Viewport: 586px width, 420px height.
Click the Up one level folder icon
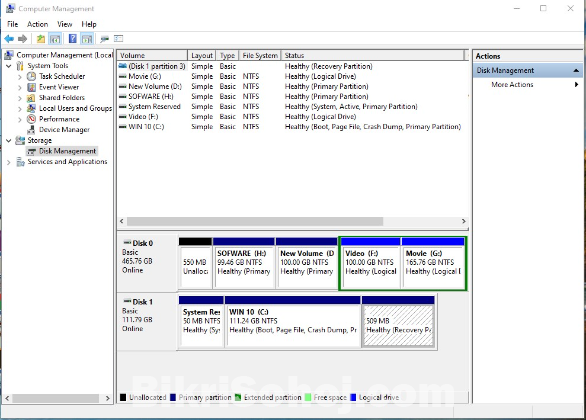(41, 38)
